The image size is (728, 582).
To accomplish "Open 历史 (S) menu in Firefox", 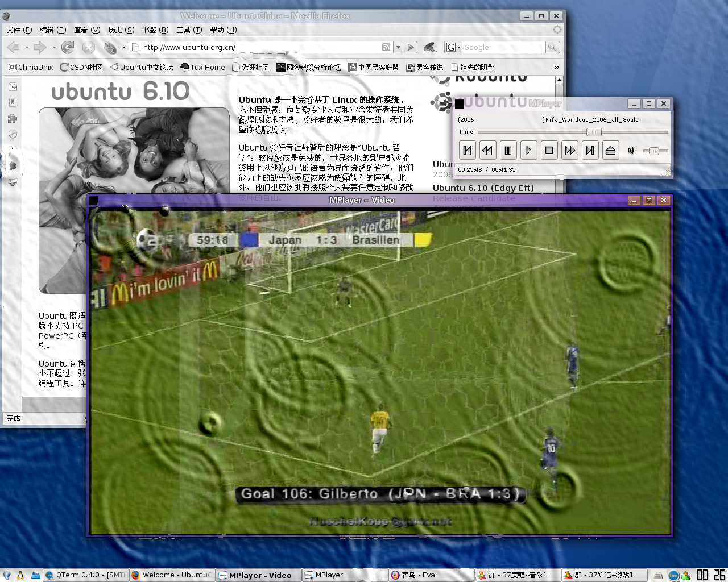I will 121,30.
